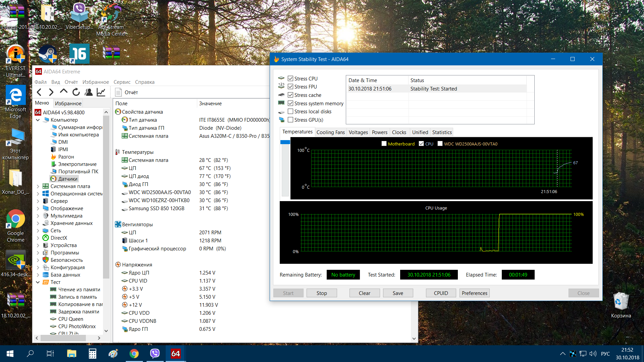Collapse the Компьютер tree node
The width and height of the screenshot is (644, 362).
38,120
